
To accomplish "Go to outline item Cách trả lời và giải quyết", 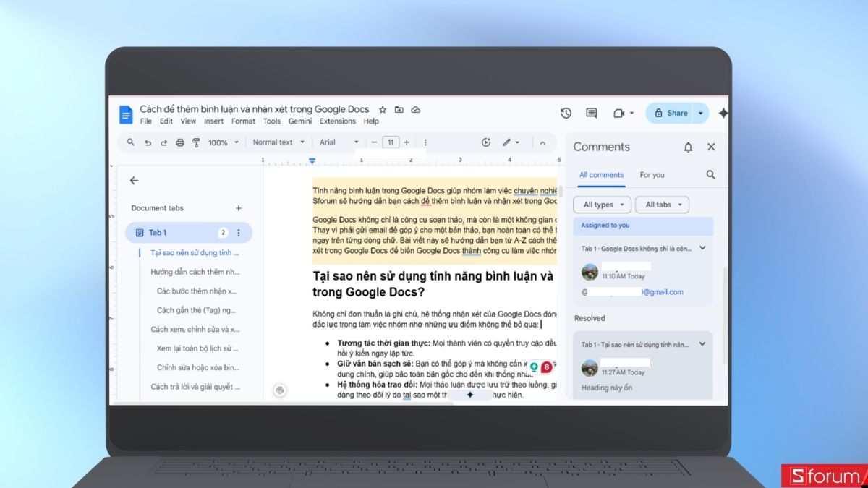I will (195, 387).
